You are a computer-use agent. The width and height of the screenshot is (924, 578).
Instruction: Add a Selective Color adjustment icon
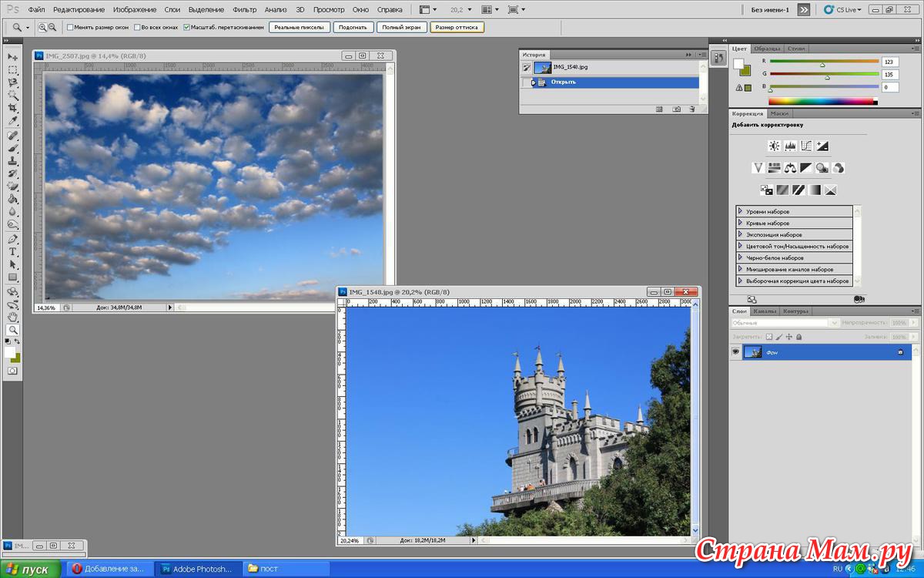830,190
